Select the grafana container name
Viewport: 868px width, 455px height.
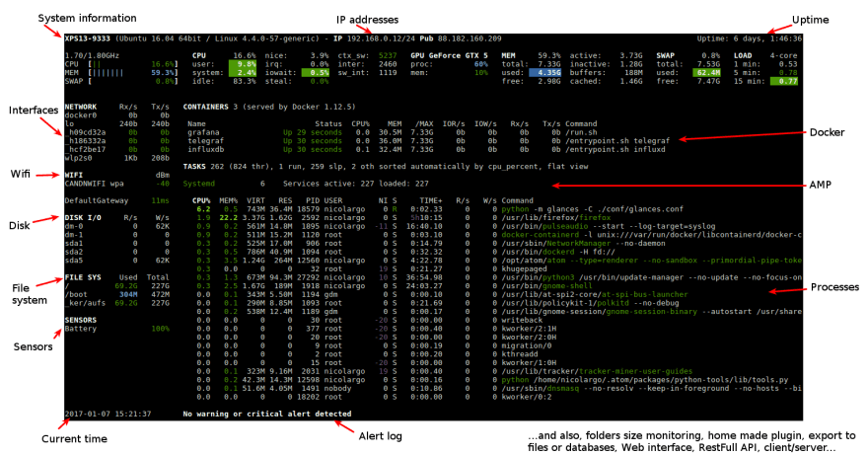click(x=203, y=132)
